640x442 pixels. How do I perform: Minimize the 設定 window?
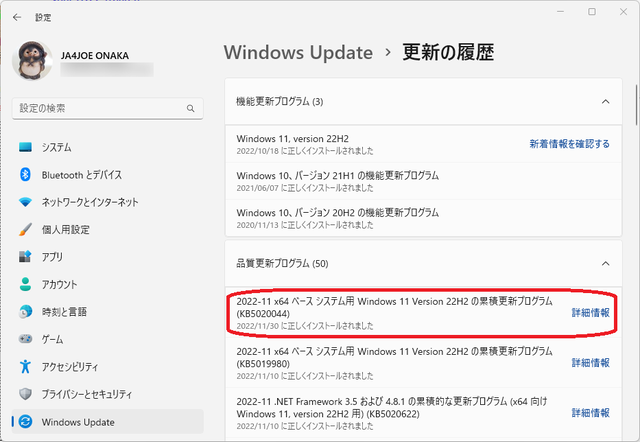(x=560, y=12)
